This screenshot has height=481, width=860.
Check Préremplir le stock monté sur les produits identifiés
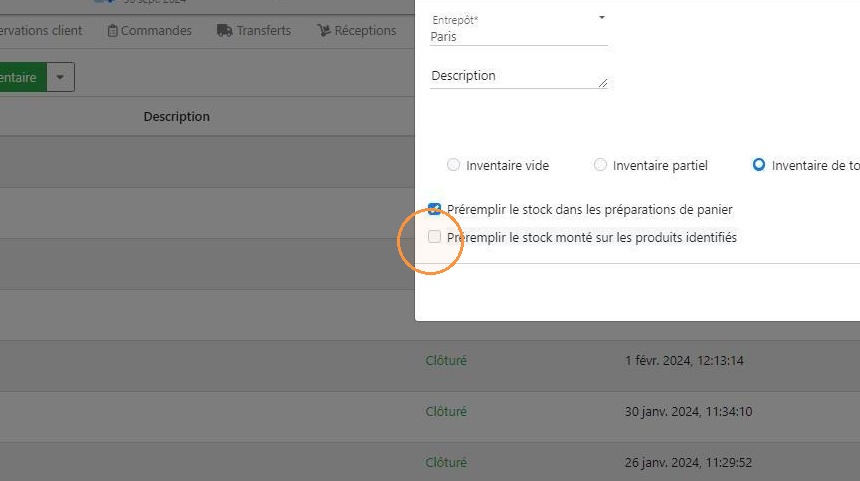click(x=434, y=236)
